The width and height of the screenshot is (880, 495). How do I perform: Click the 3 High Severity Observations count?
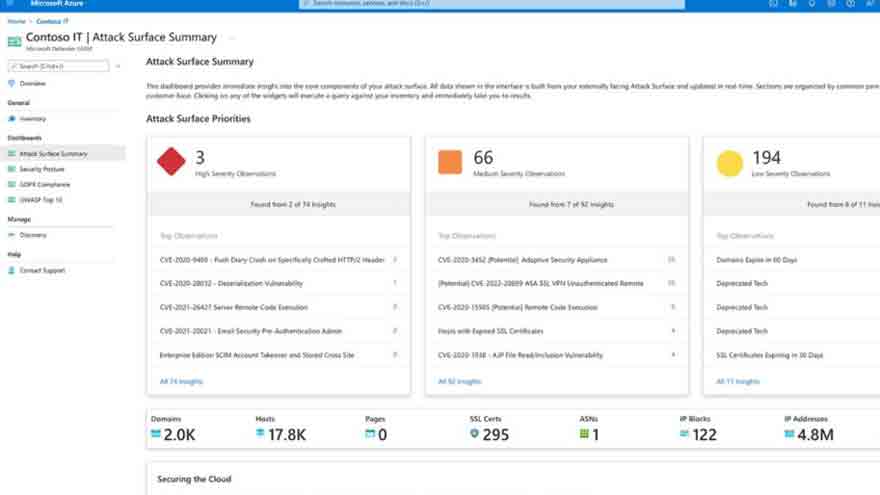(x=200, y=158)
